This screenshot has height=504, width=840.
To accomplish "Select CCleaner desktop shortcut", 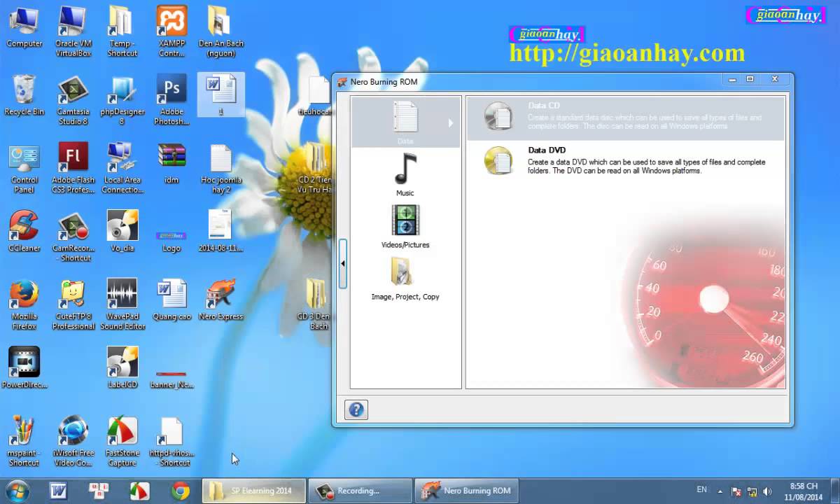I will pyautogui.click(x=24, y=231).
